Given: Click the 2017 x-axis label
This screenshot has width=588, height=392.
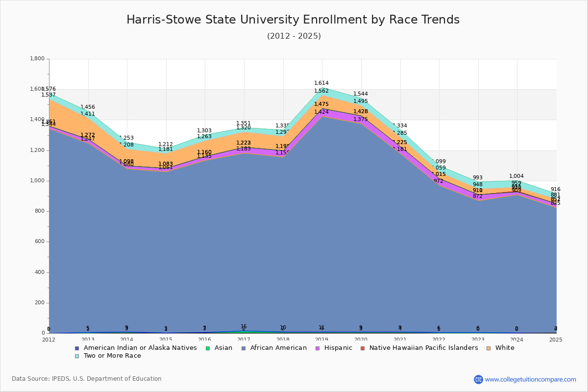Looking at the screenshot, I should 244,339.
